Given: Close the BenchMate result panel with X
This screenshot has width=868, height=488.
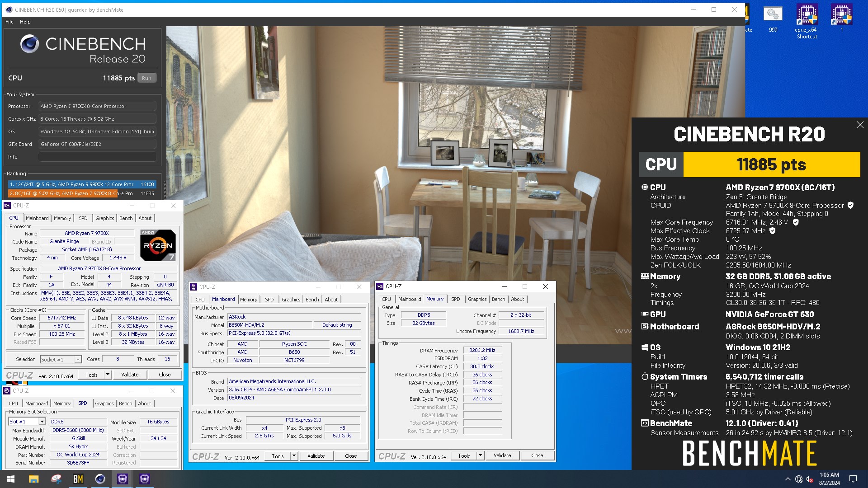Looking at the screenshot, I should [860, 125].
